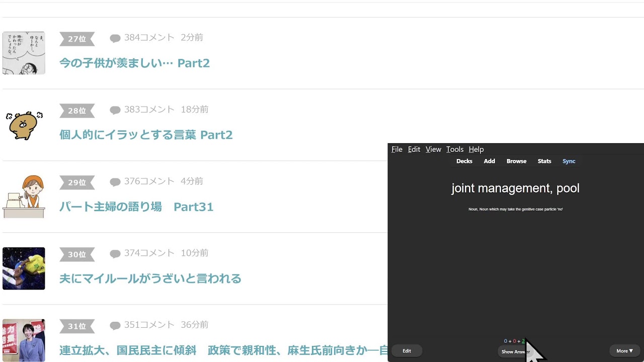This screenshot has height=362, width=644.
Task: Click the comment bubble icon beside 374コメント
Action: (x=115, y=254)
